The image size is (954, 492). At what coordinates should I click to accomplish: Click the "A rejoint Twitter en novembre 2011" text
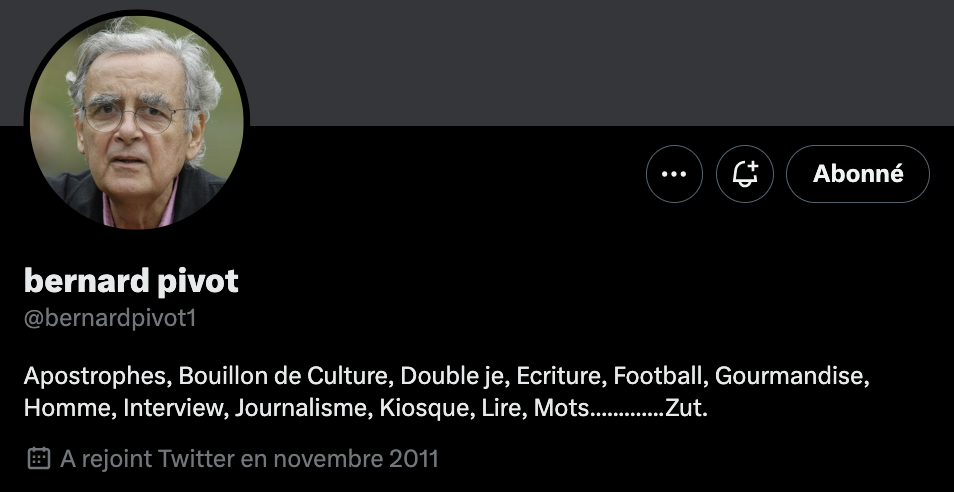click(x=249, y=459)
